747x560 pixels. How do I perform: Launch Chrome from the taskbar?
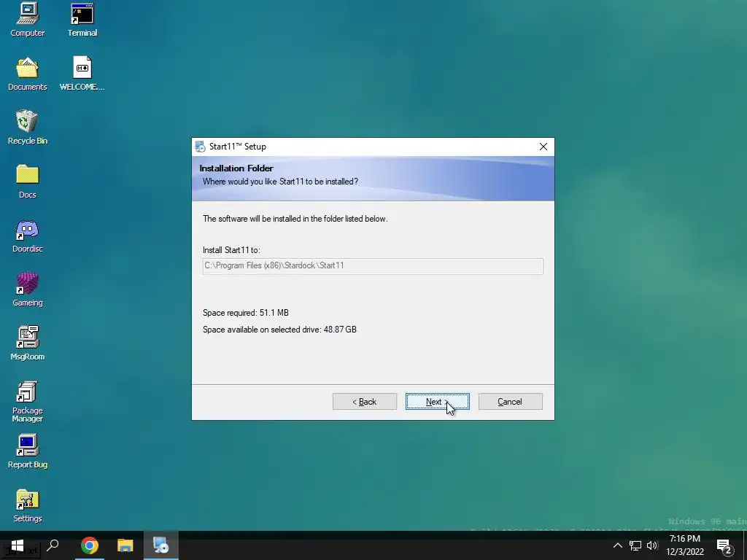(x=89, y=545)
